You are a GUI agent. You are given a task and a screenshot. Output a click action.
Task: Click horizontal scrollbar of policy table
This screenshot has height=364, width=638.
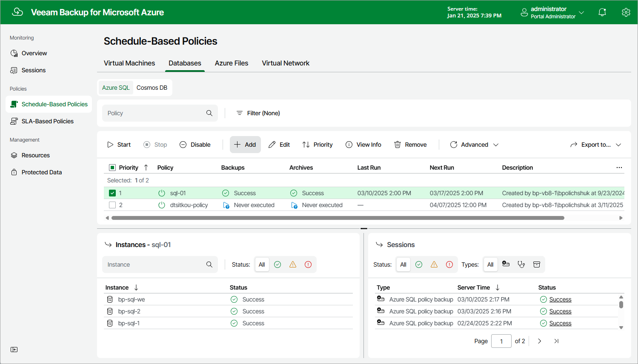[x=338, y=218]
